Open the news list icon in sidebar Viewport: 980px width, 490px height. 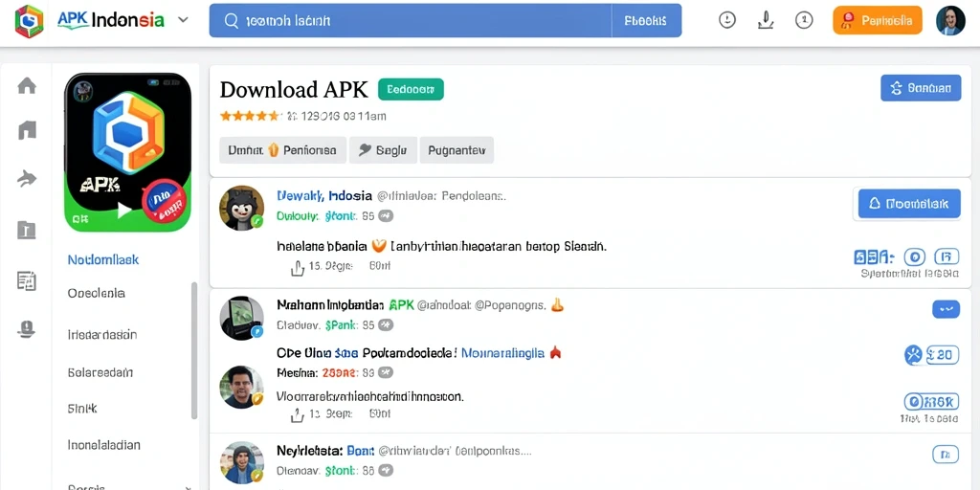coord(26,281)
